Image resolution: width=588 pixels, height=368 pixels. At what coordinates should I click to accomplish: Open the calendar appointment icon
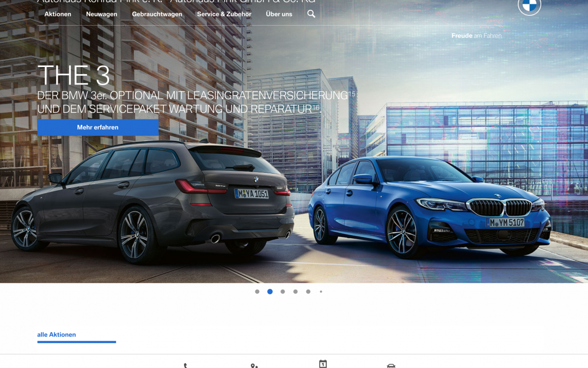pos(323,364)
